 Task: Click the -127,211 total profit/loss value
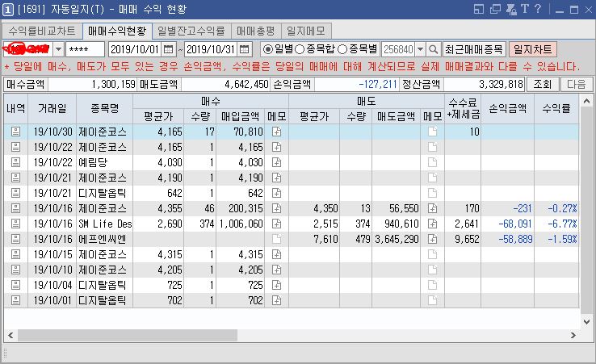378,84
